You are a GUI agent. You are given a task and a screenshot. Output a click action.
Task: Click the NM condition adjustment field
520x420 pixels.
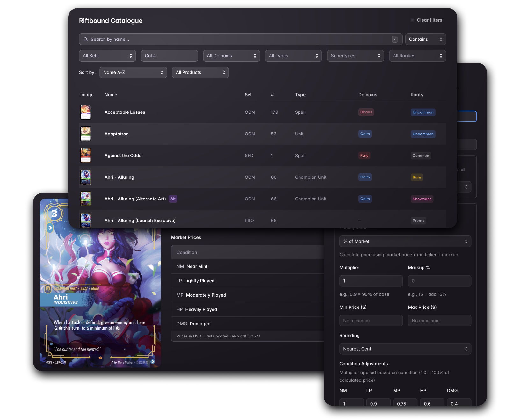351,402
